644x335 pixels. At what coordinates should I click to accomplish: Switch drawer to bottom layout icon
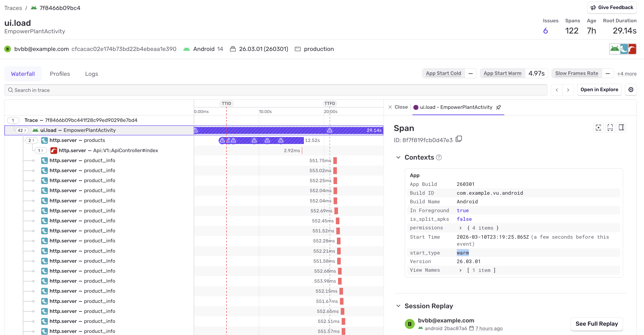(x=610, y=127)
